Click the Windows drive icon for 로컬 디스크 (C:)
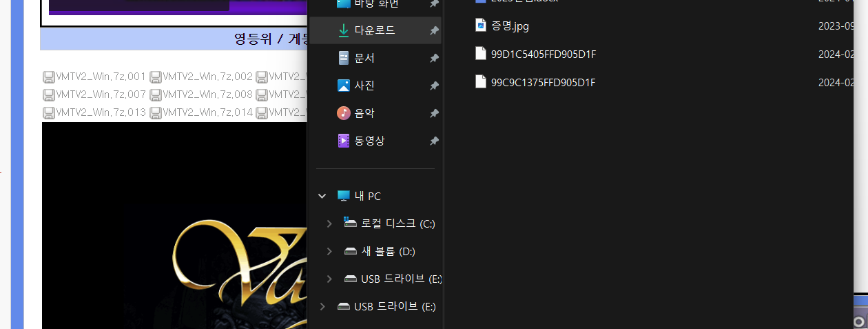 [x=350, y=223]
